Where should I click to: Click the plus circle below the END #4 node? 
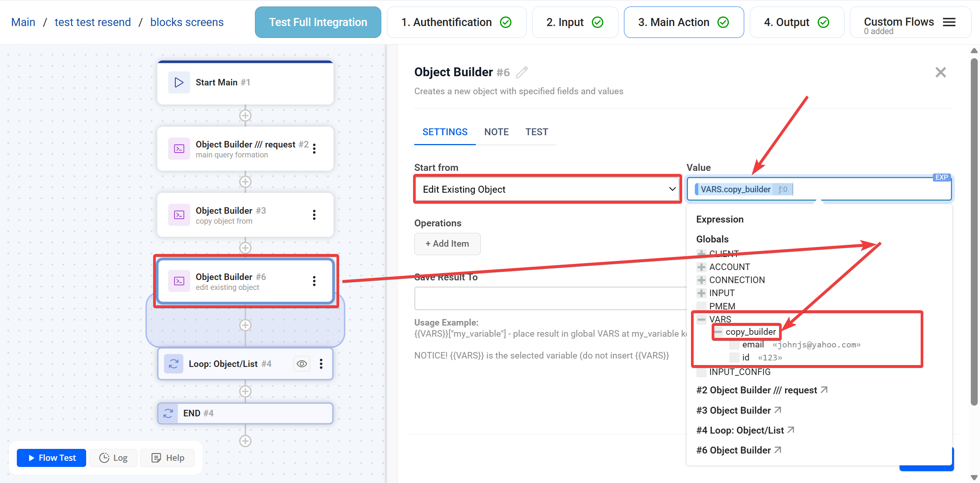(x=245, y=441)
